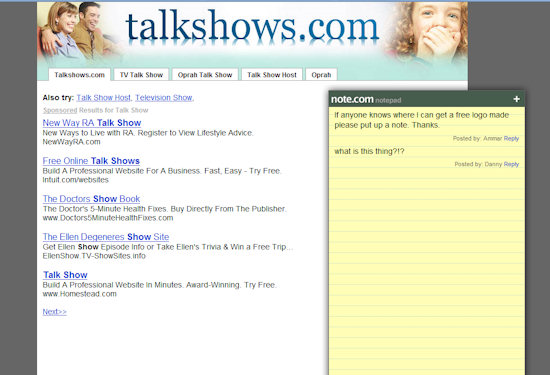550x375 pixels.
Task: Go to the Oprah tab
Action: pyautogui.click(x=321, y=75)
